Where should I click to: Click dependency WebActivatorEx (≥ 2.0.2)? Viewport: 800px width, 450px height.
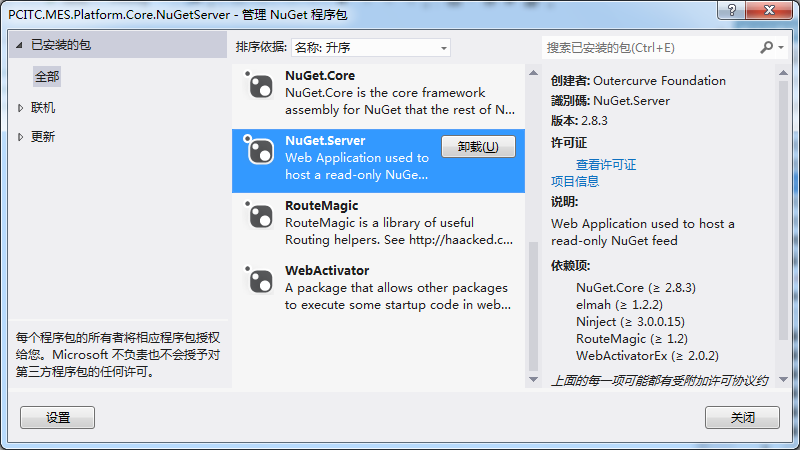tap(647, 356)
